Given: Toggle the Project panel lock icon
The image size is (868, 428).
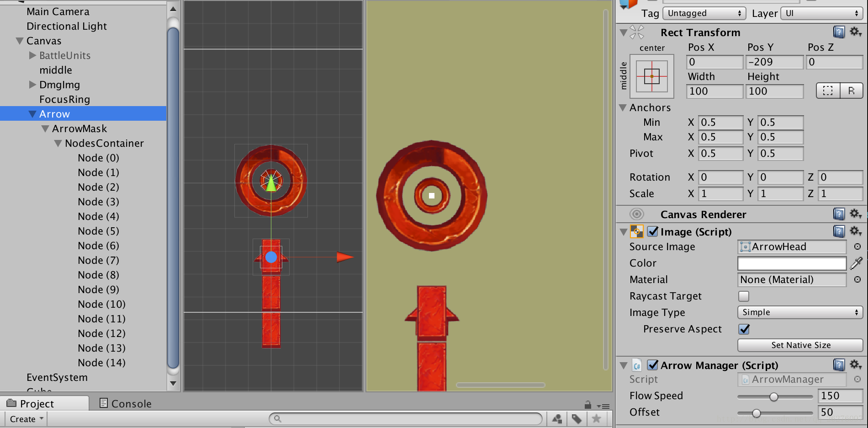Looking at the screenshot, I should click(x=588, y=405).
